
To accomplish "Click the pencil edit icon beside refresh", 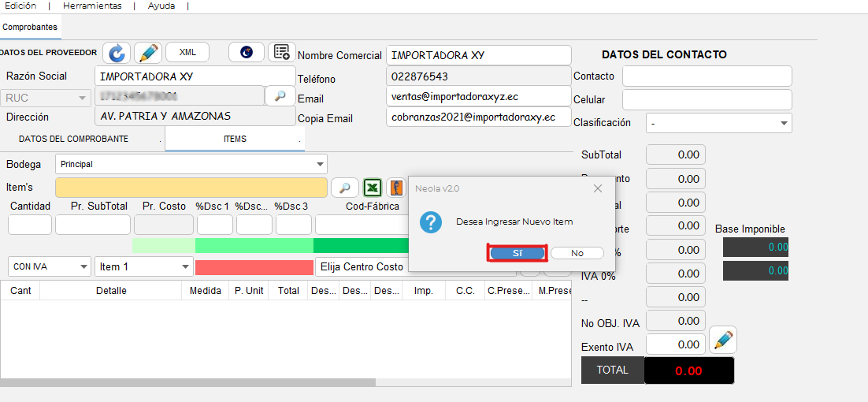I will coord(148,53).
